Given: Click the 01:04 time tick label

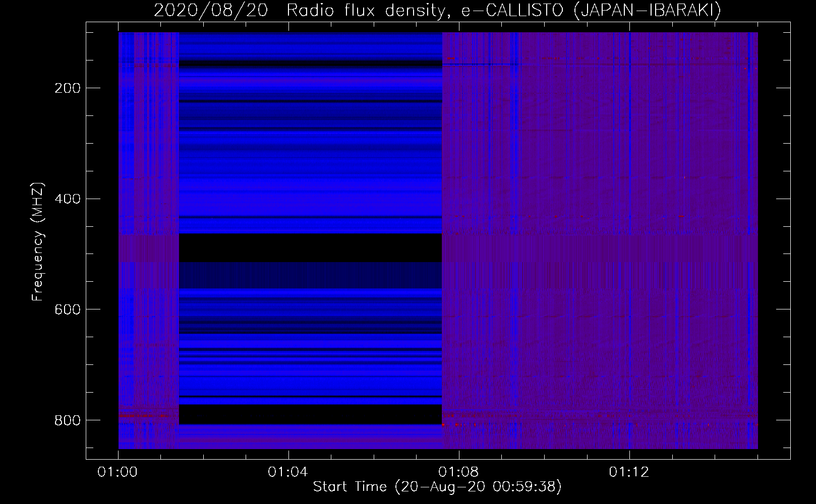Looking at the screenshot, I should pos(288,472).
